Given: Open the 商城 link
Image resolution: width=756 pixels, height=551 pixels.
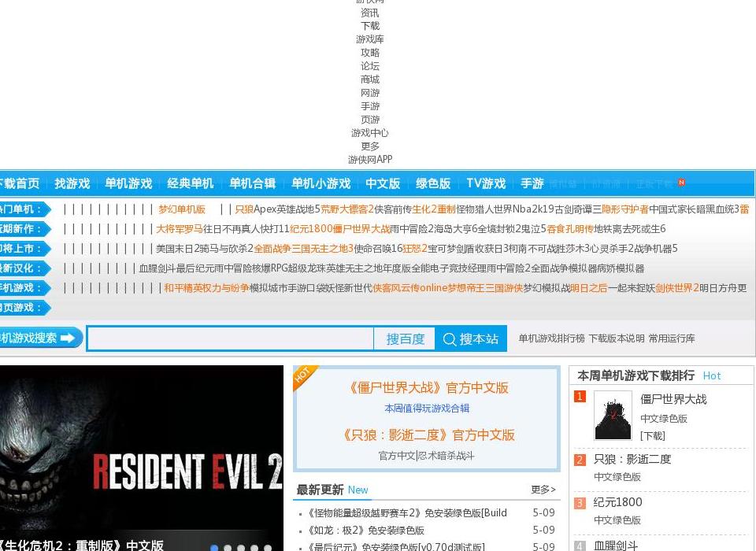Looking at the screenshot, I should click(370, 80).
